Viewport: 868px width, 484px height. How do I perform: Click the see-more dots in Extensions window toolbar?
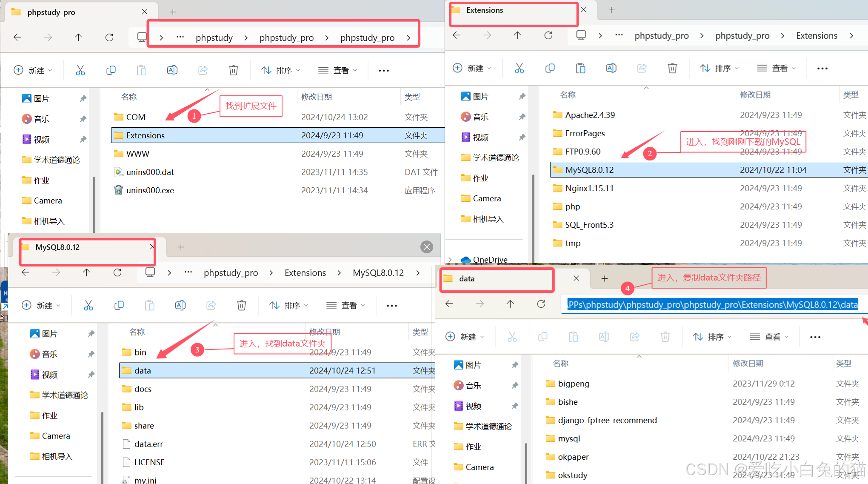tap(822, 69)
